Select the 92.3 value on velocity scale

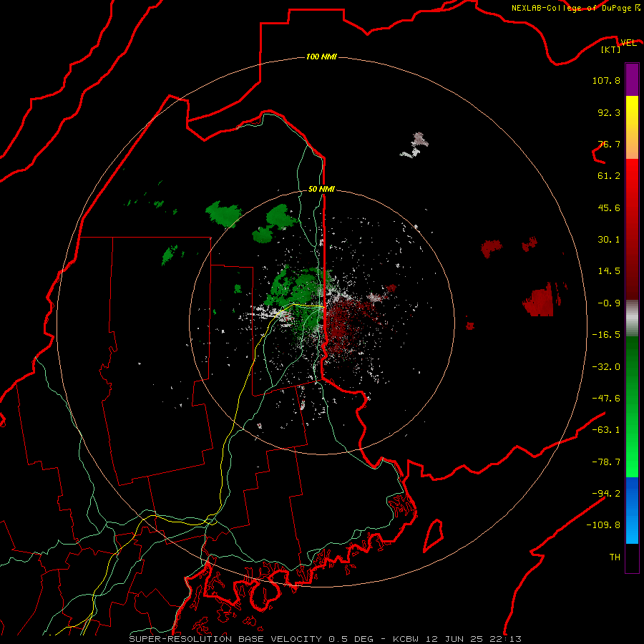click(609, 112)
